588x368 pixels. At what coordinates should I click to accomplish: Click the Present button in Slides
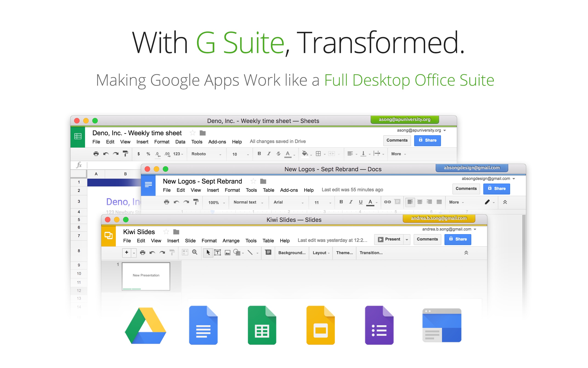(389, 239)
